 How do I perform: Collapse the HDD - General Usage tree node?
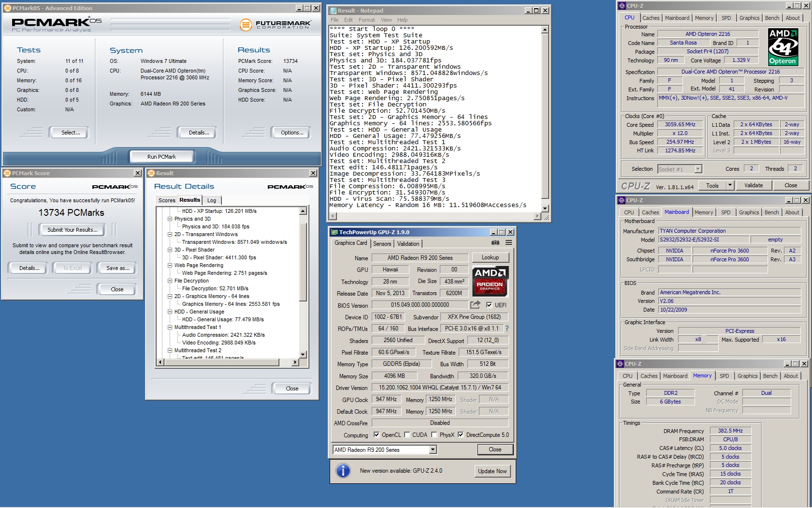[x=170, y=312]
